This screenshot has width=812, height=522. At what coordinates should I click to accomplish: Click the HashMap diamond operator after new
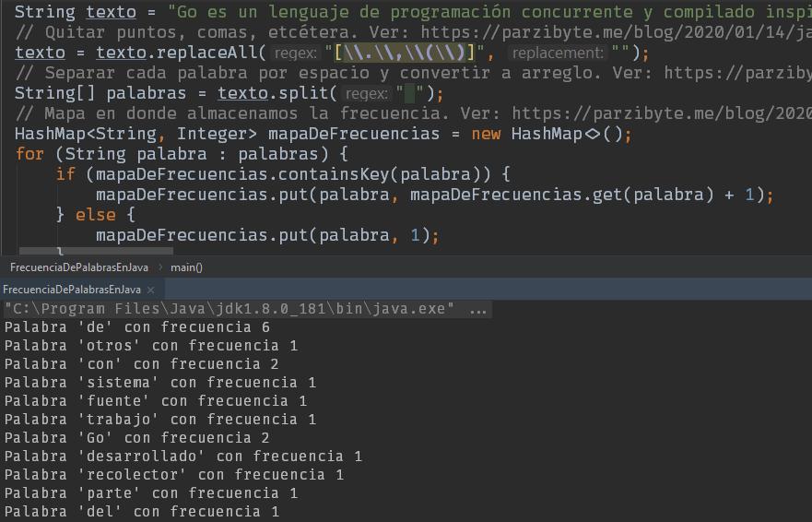[592, 135]
